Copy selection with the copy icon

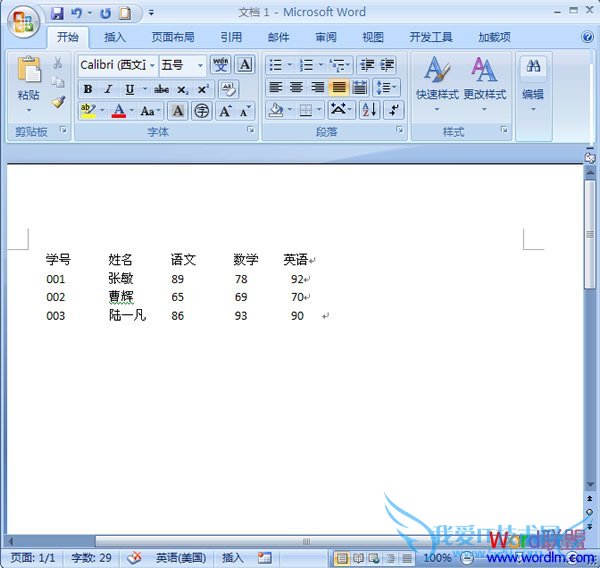[x=58, y=82]
